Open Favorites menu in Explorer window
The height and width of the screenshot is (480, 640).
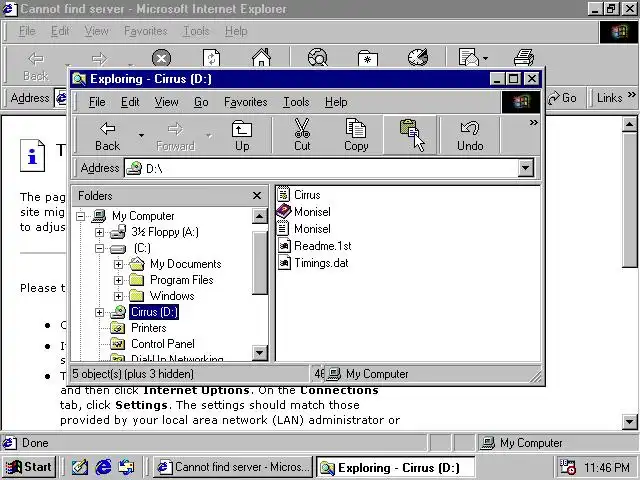(245, 102)
